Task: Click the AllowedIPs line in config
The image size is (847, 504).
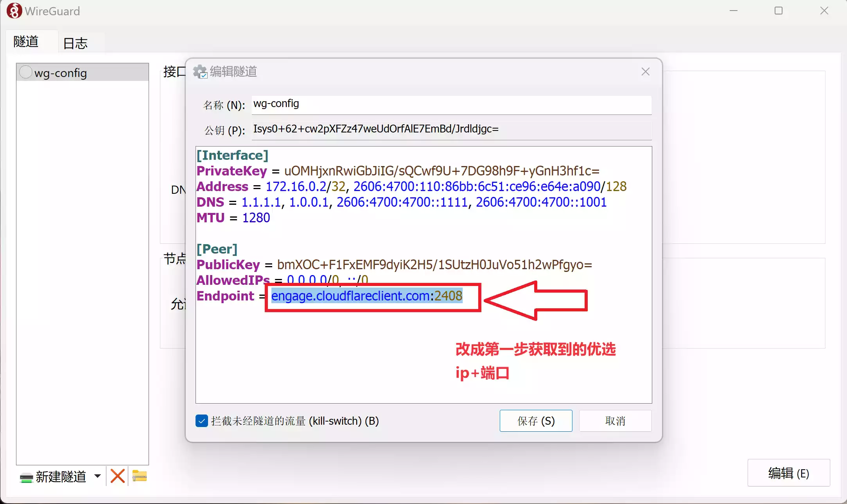Action: click(x=282, y=279)
